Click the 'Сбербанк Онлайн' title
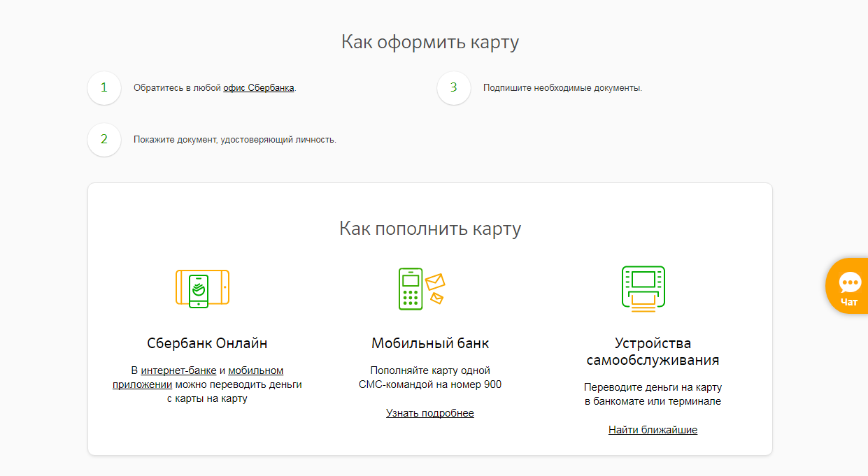Viewport: 868px width, 476px height. pos(207,343)
